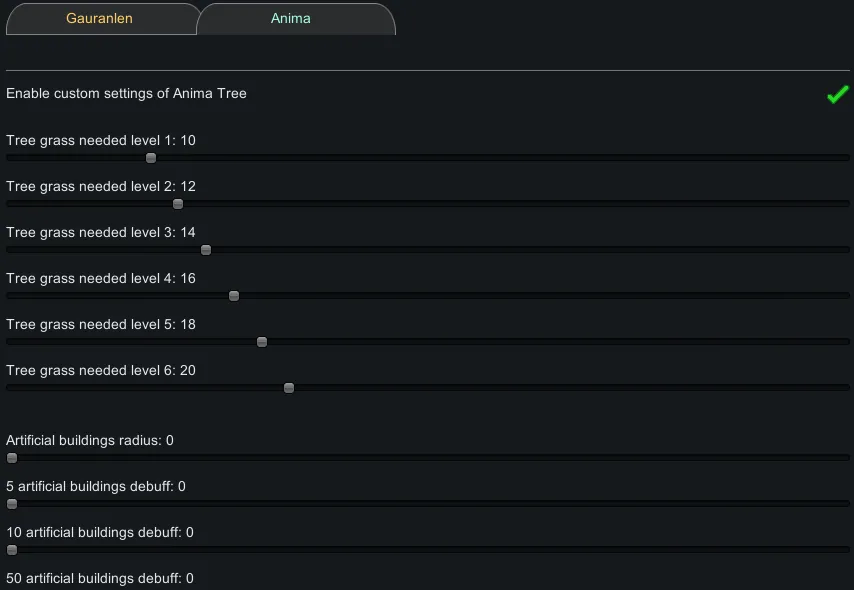This screenshot has height=590, width=854.
Task: Click the level 5 tree grass slider handle
Action: tap(262, 342)
